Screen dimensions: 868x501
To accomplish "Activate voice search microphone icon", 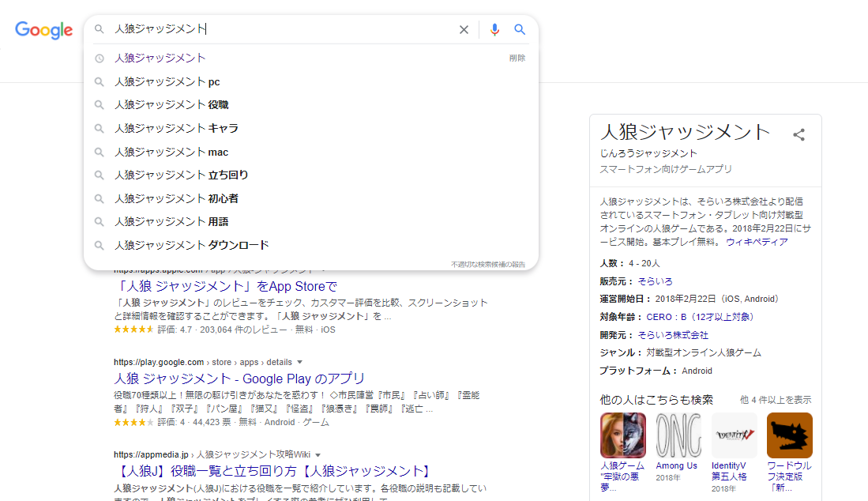I will pyautogui.click(x=494, y=29).
